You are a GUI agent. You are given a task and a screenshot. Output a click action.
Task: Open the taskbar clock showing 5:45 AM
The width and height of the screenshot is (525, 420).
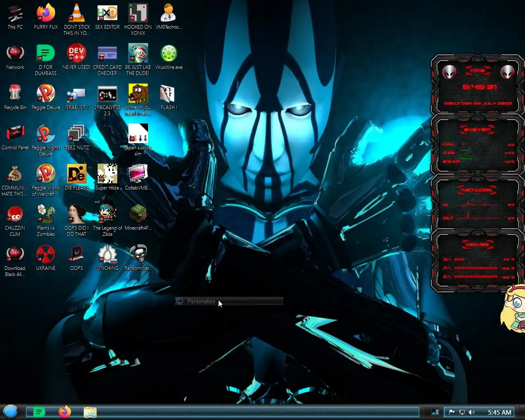point(500,412)
